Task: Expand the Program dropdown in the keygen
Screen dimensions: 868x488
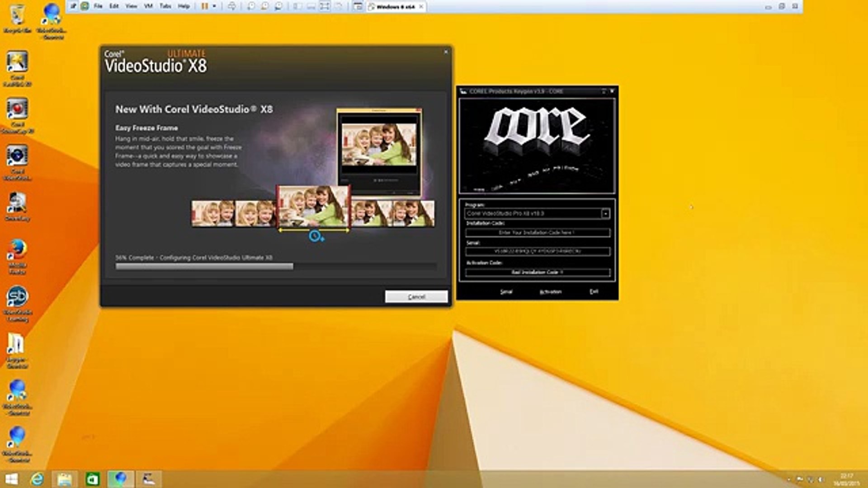Action: coord(605,213)
